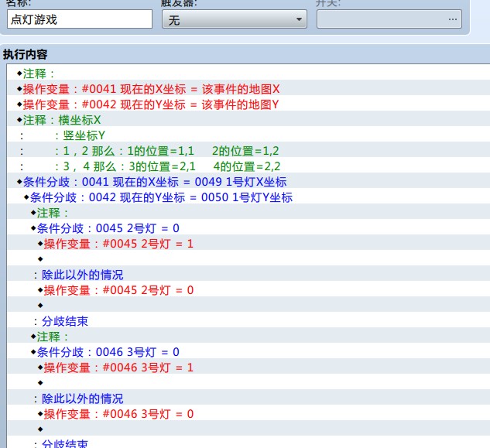Select 操作变量 #0046 3号灯 = 0 line
Image resolution: width=490 pixels, height=448 pixels.
click(x=248, y=414)
